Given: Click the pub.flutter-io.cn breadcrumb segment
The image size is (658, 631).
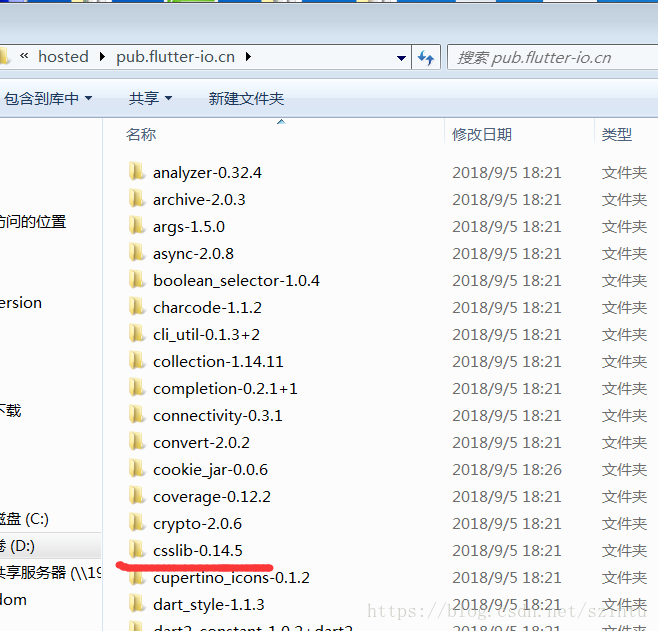Looking at the screenshot, I should coord(175,57).
